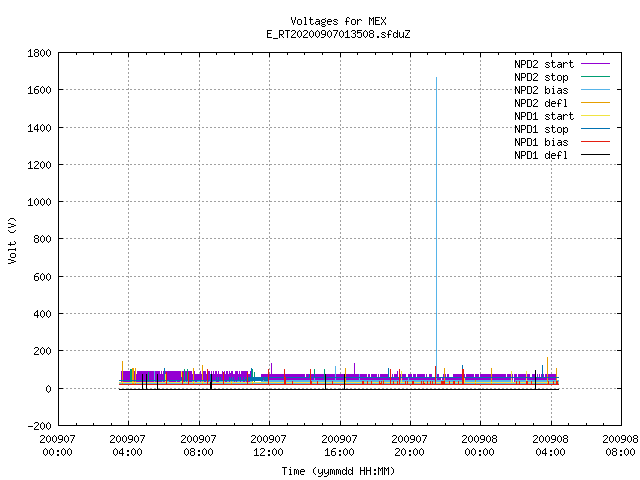The image size is (640, 480).
Task: Click the 800 y-axis tick label
Action: pos(42,239)
